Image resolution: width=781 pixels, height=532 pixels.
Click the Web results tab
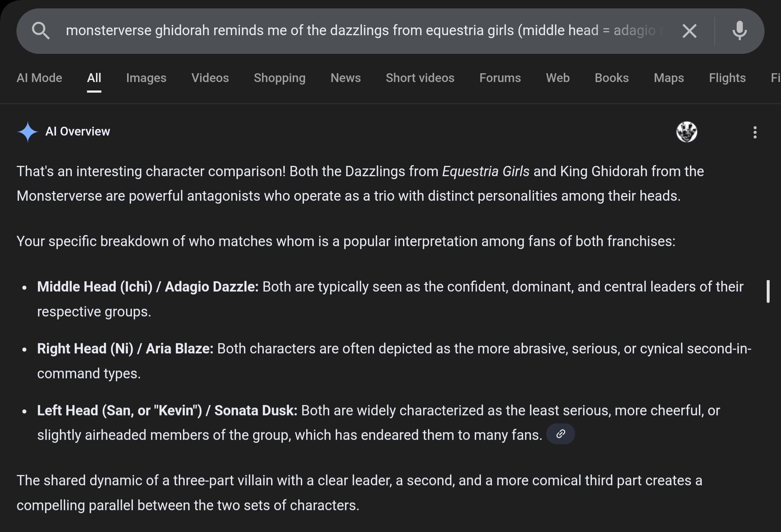(558, 78)
